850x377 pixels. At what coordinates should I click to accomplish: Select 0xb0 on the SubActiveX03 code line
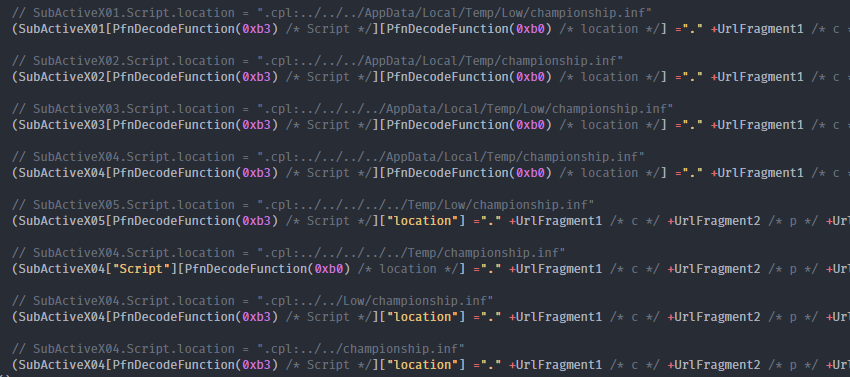pos(530,125)
